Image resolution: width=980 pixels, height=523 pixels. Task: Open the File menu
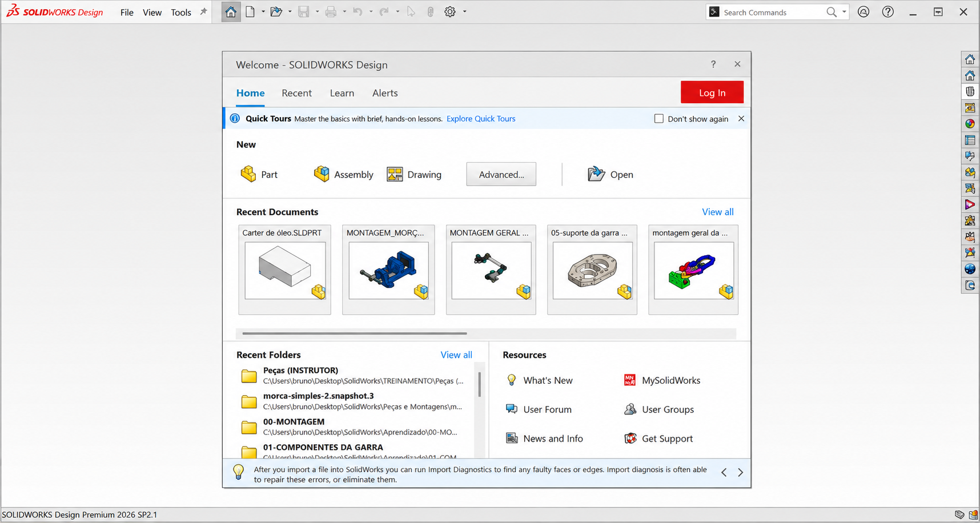(127, 13)
